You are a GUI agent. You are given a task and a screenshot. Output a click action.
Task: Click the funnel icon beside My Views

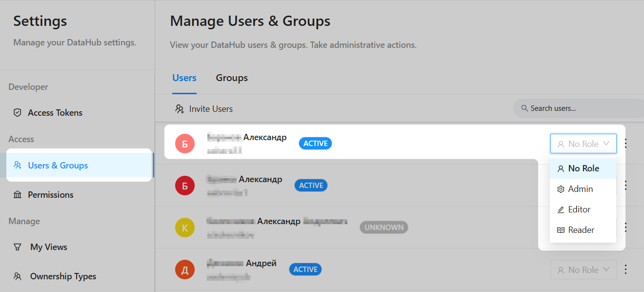pyautogui.click(x=18, y=247)
